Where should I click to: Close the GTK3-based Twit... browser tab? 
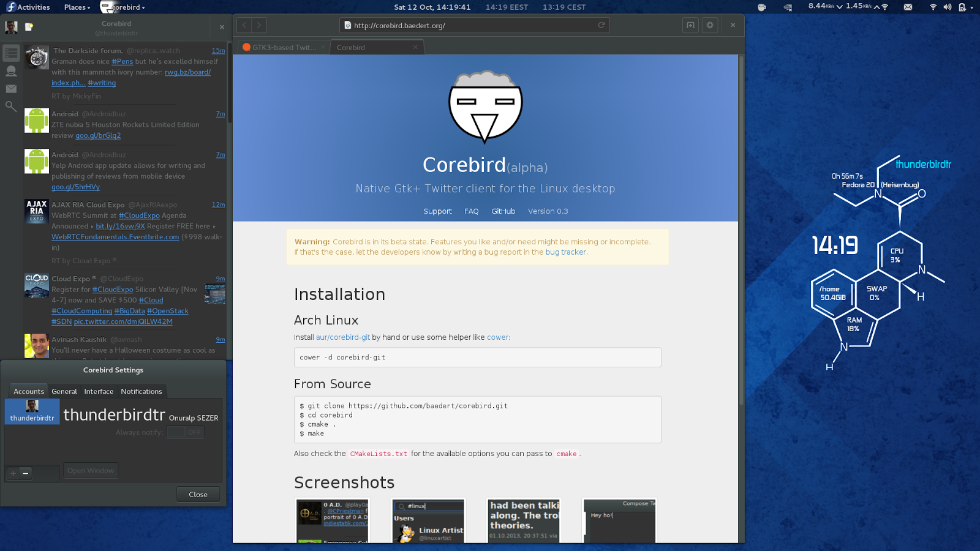323,47
